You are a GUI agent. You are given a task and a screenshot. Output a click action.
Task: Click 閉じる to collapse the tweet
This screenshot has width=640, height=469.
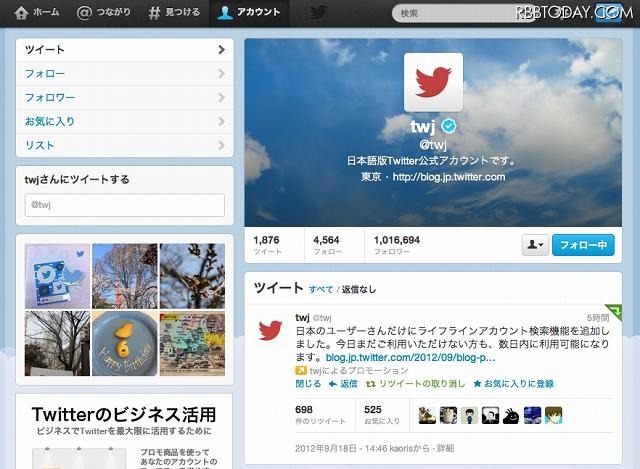click(x=308, y=384)
